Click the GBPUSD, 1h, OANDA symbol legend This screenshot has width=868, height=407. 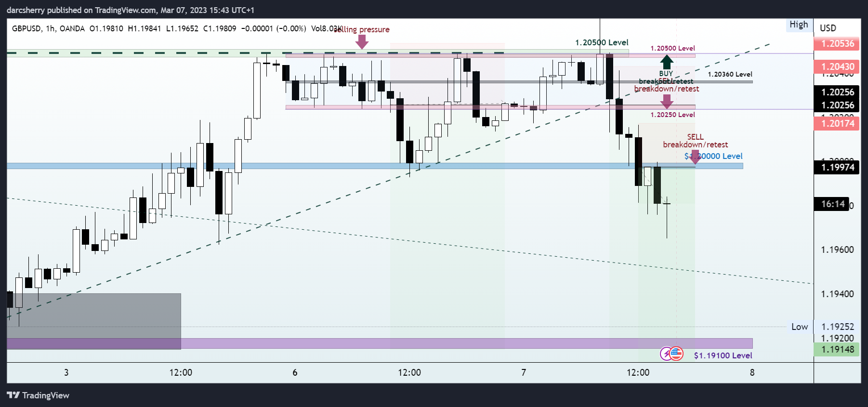[48, 28]
